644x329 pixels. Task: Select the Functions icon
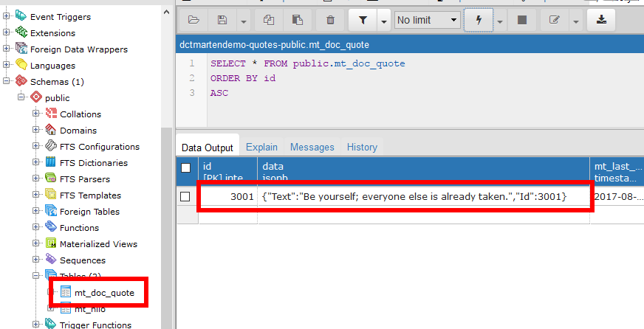[51, 227]
